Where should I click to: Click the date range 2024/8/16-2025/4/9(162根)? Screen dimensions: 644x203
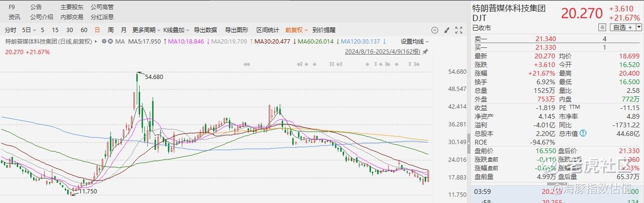point(382,51)
